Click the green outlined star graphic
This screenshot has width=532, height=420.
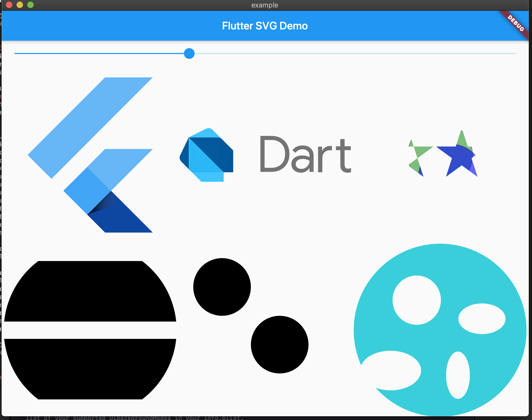click(x=421, y=158)
